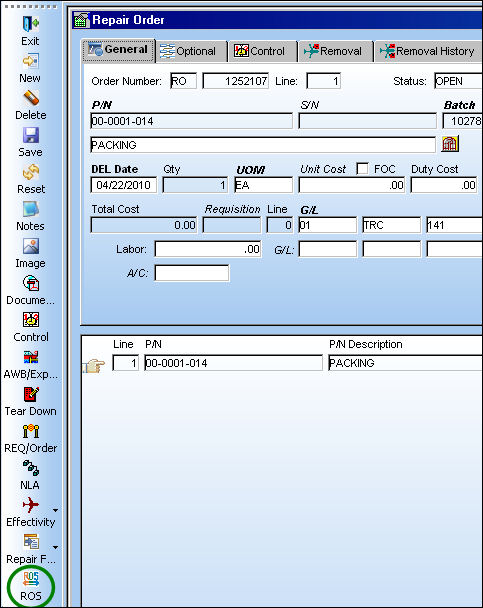
Task: Click the A/C field
Action: coord(192,273)
